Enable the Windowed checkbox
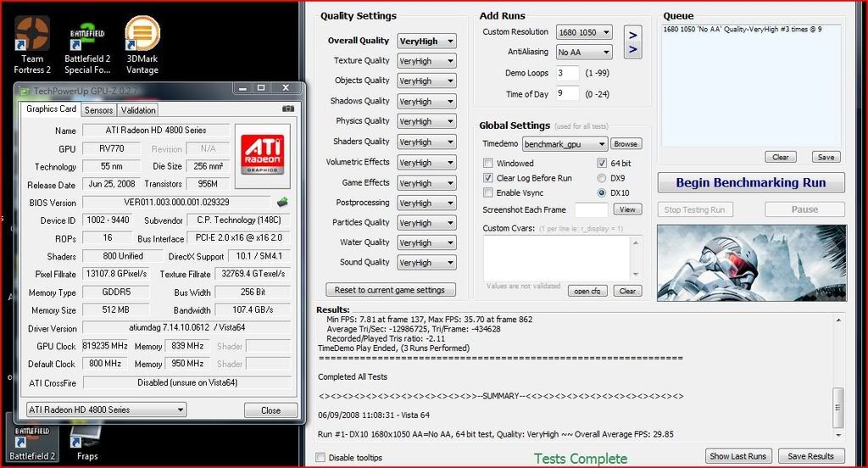Screen dimensions: 868x468 (x=488, y=163)
